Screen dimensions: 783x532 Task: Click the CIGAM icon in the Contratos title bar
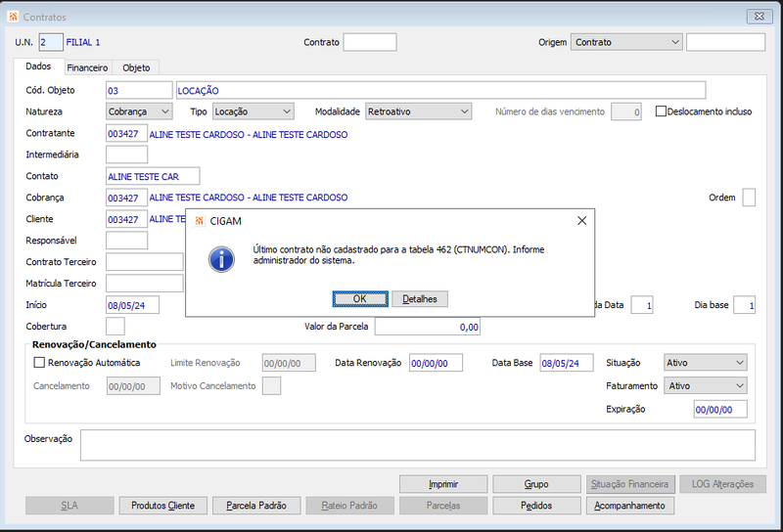pyautogui.click(x=13, y=17)
